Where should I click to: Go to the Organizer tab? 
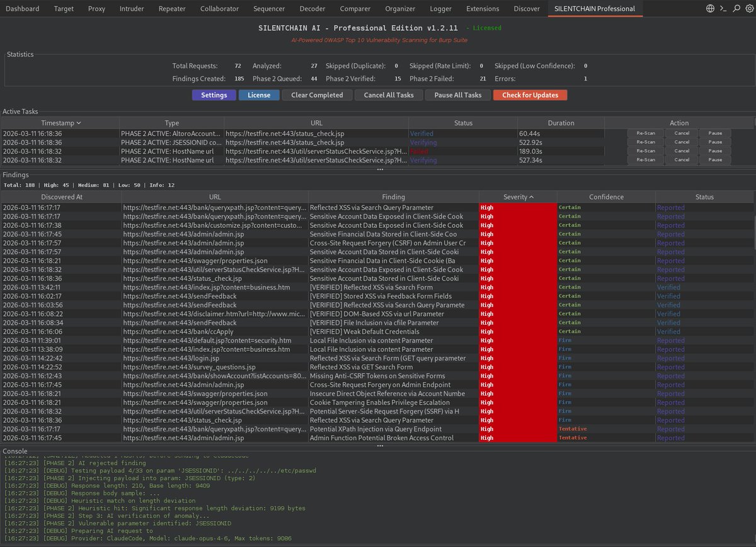coord(401,9)
